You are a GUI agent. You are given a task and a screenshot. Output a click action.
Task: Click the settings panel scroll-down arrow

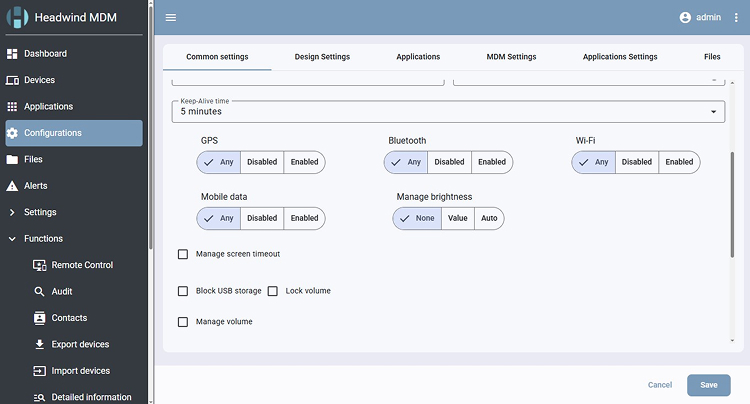tap(732, 340)
